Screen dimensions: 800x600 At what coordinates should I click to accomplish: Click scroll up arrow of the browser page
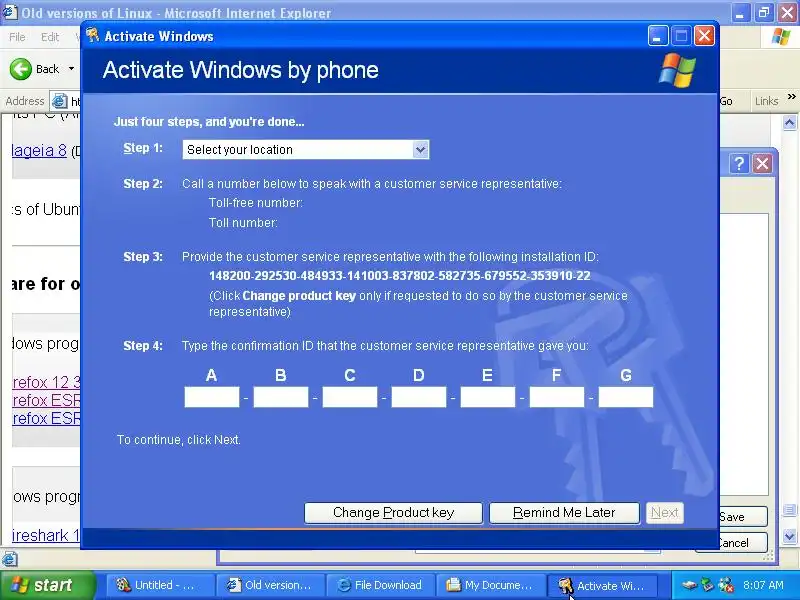pos(789,122)
